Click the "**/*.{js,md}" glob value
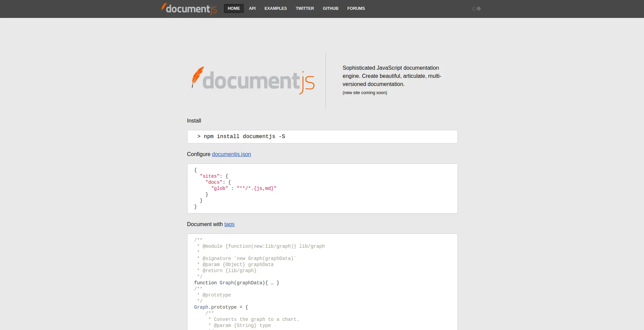The height and width of the screenshot is (330, 644). (x=257, y=189)
